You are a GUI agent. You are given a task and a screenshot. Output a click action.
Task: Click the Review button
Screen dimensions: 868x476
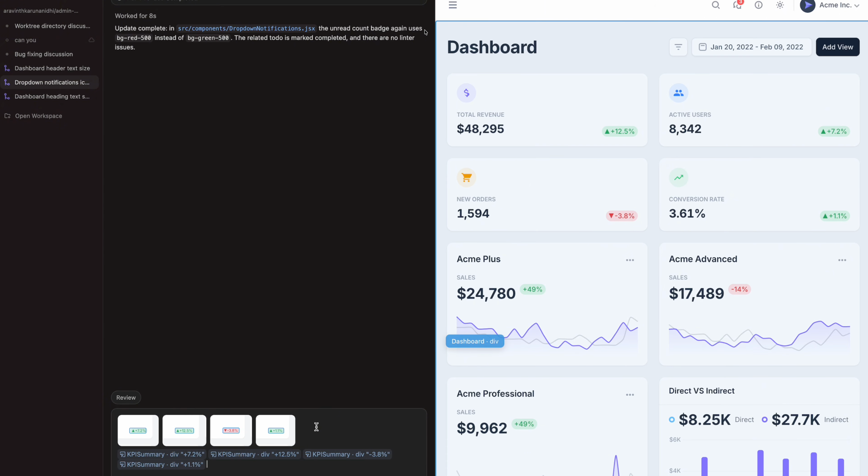(x=126, y=397)
